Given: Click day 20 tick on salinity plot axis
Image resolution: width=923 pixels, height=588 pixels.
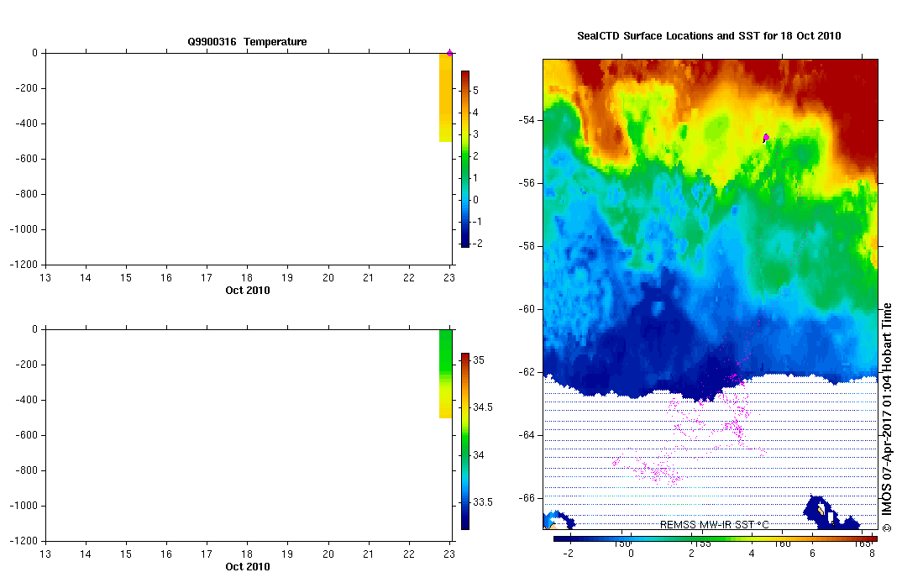Looking at the screenshot, I should (x=328, y=554).
